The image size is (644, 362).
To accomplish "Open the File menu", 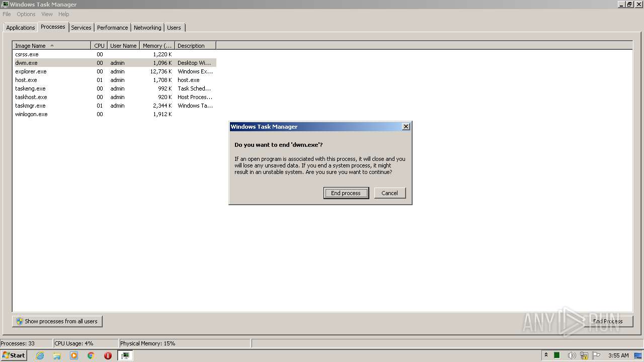I will click(7, 14).
